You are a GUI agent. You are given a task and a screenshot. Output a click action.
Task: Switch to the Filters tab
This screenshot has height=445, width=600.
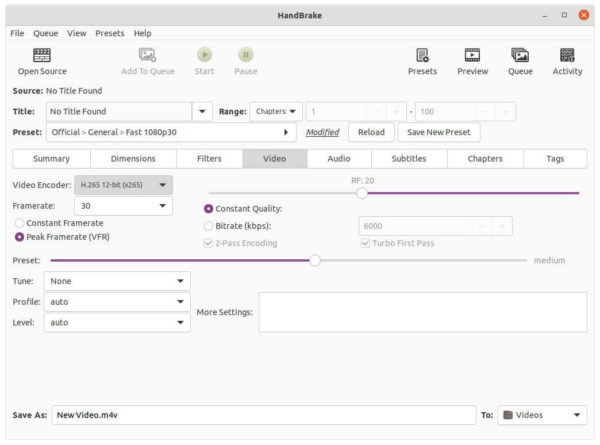(x=209, y=158)
